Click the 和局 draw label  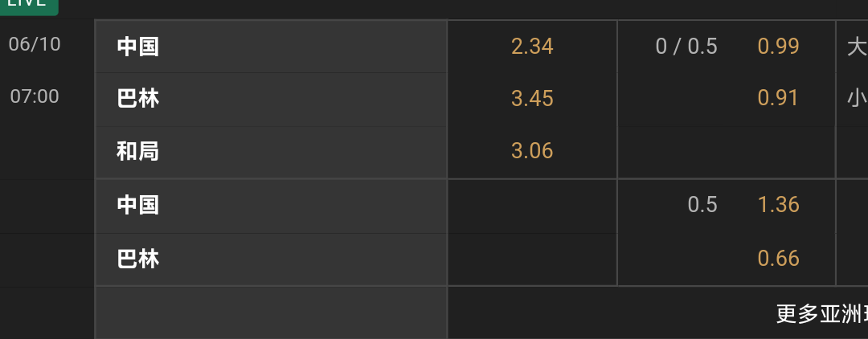138,151
